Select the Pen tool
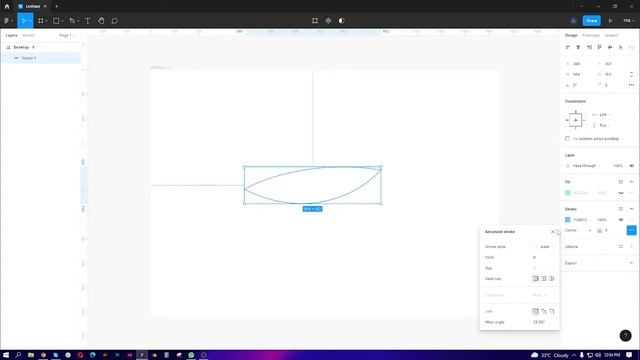 (x=72, y=21)
